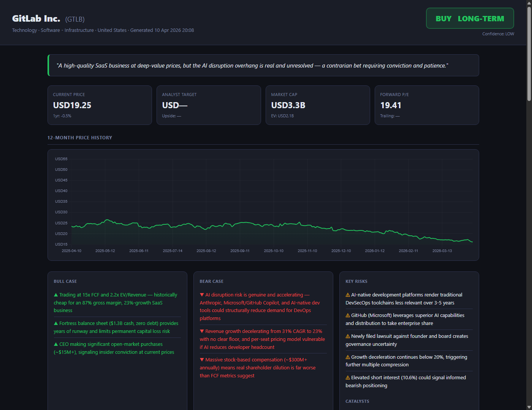Click red triangle icon beside Revenue growth decelerating
This screenshot has width=532, height=410.
click(202, 331)
